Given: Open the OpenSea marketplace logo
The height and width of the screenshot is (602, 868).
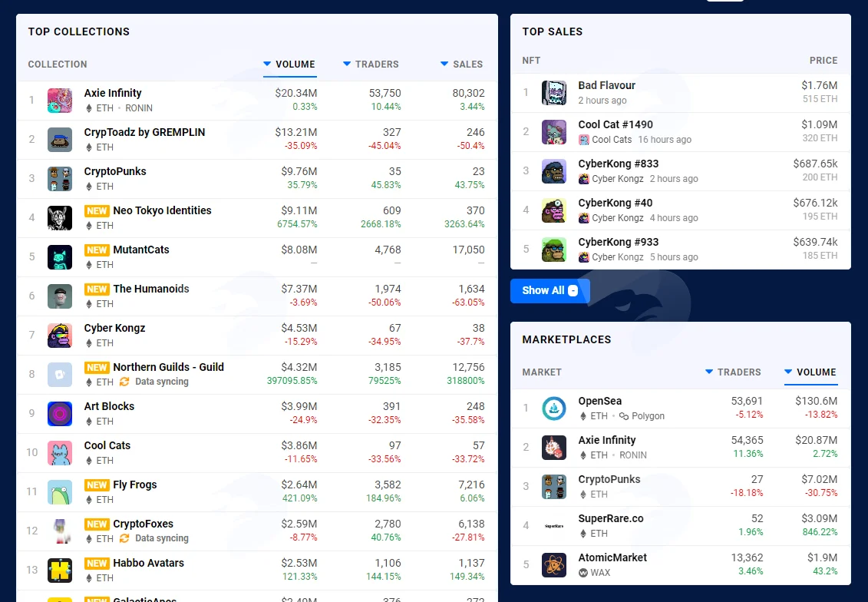Looking at the screenshot, I should (553, 408).
